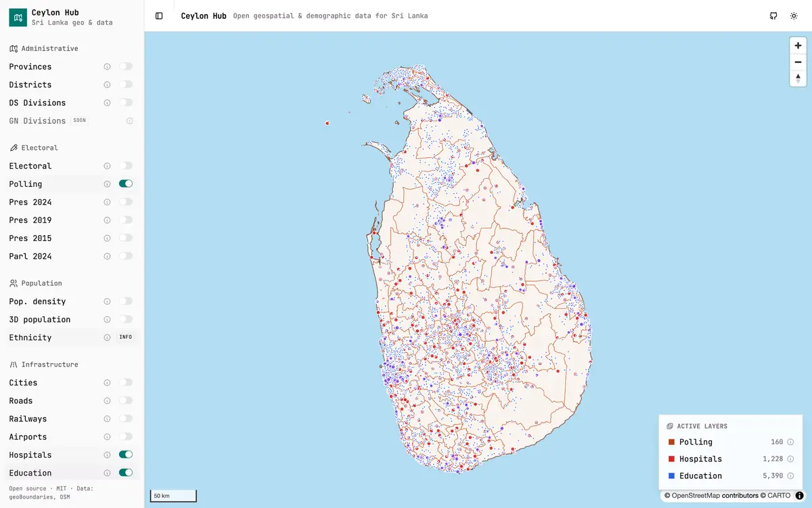Enable the Electoral layer toggle
812x508 pixels.
point(126,166)
